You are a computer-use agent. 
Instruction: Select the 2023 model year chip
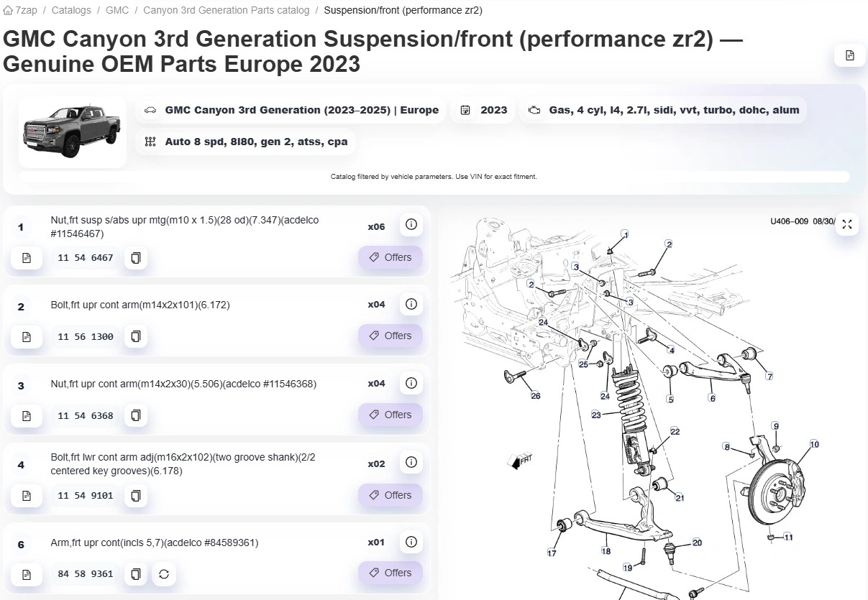[x=484, y=110]
